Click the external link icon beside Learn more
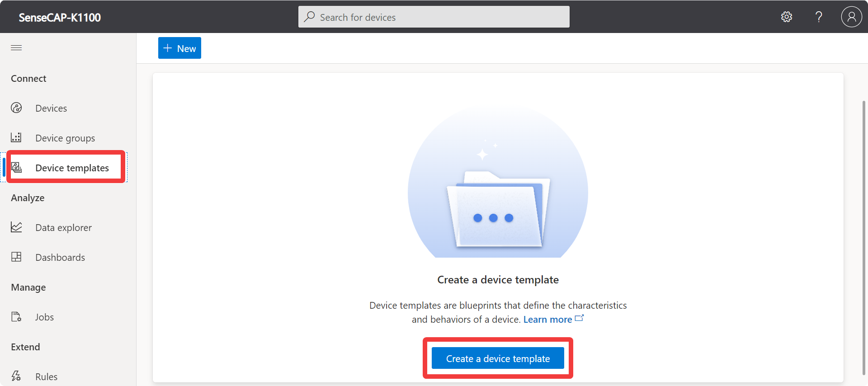Image resolution: width=868 pixels, height=386 pixels. click(x=579, y=318)
